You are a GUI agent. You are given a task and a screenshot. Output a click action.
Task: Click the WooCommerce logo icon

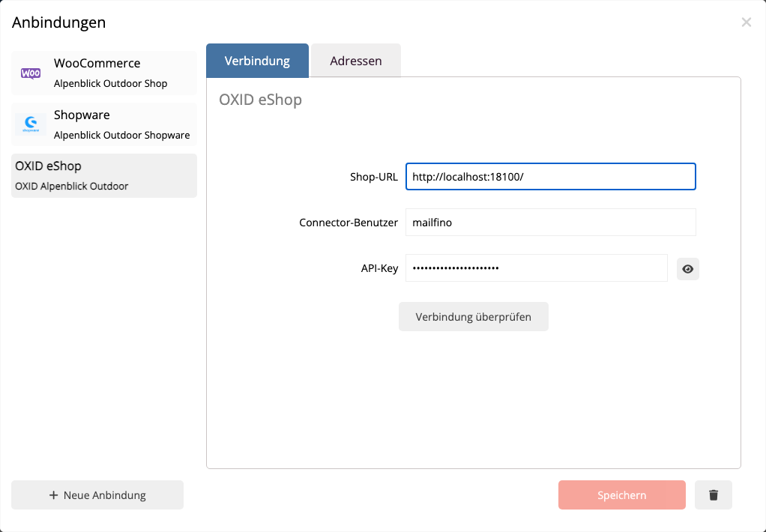[31, 73]
